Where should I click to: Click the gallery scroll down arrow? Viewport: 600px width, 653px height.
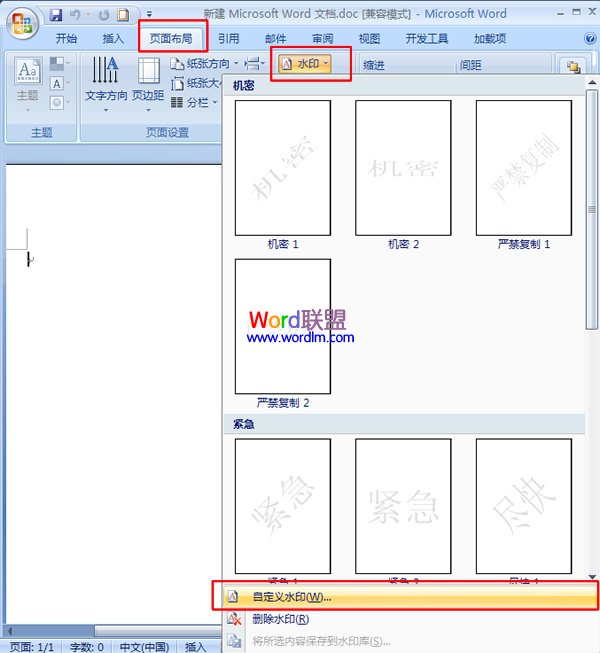click(592, 577)
